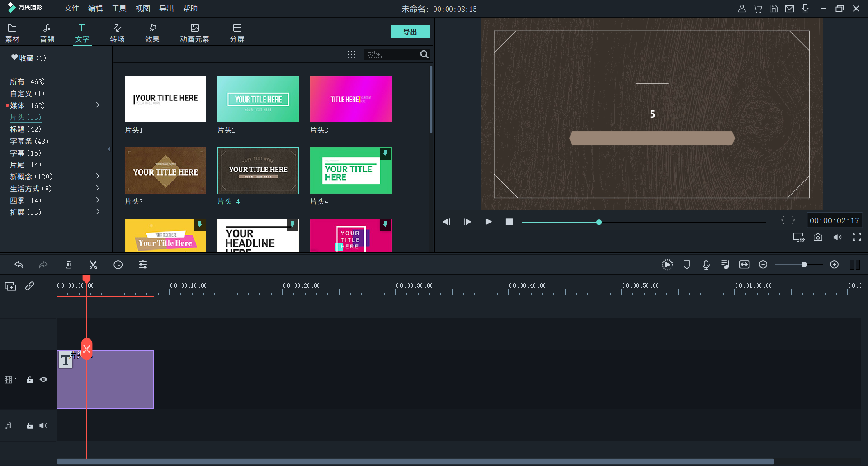Mute audio track 1 speaker
The image size is (868, 466).
click(43, 426)
